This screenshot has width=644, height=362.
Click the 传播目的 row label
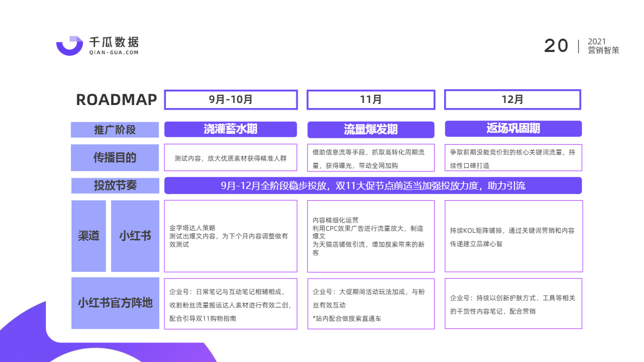(115, 158)
